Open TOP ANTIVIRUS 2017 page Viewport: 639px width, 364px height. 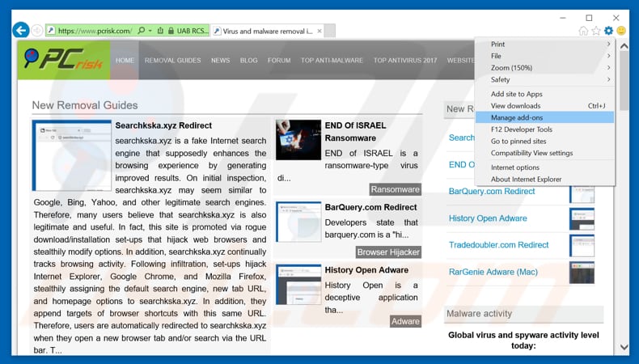pyautogui.click(x=405, y=61)
